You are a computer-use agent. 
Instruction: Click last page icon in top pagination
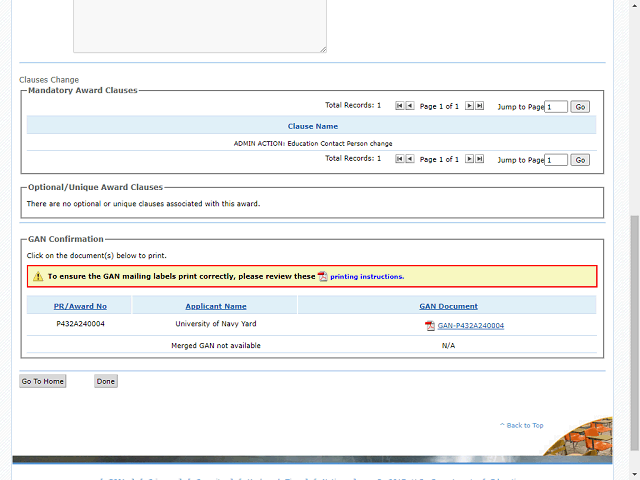(480, 105)
